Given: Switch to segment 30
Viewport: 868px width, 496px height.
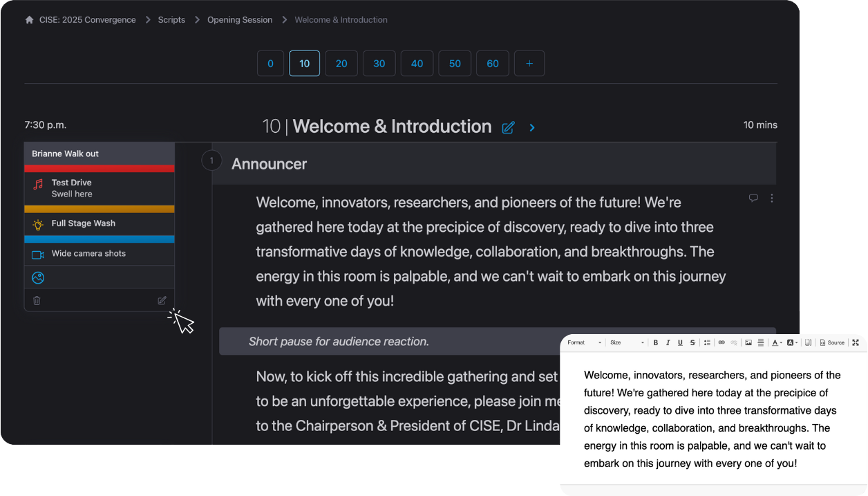Looking at the screenshot, I should tap(379, 64).
